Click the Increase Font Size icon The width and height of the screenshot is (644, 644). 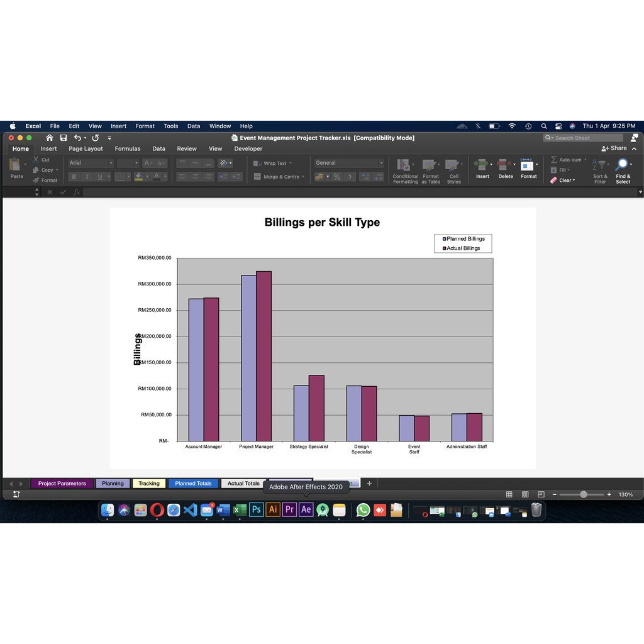point(148,163)
